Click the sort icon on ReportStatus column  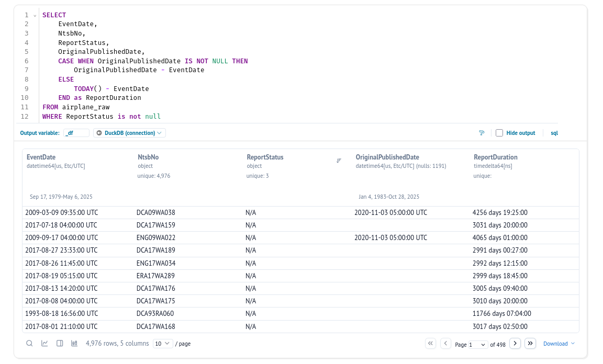(339, 161)
